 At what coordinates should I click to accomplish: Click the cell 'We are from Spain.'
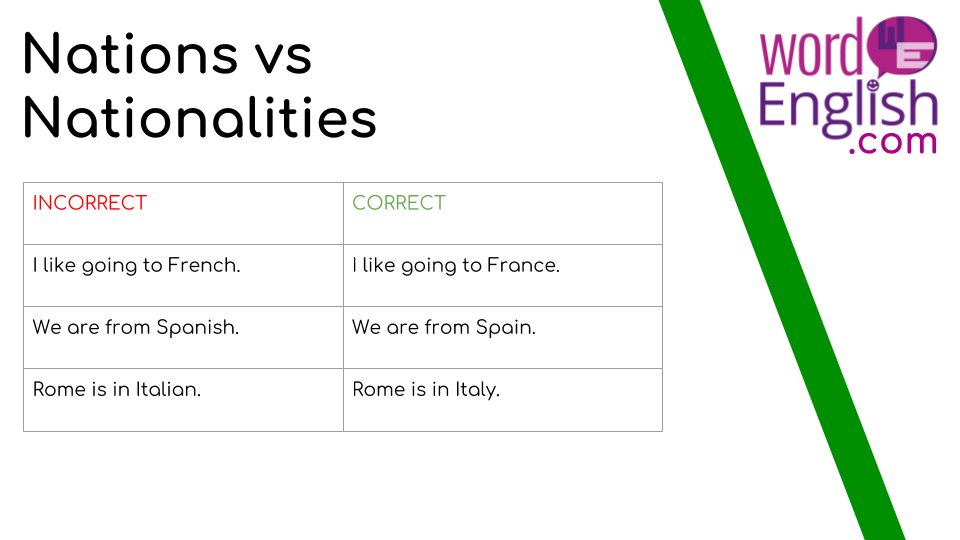[503, 337]
